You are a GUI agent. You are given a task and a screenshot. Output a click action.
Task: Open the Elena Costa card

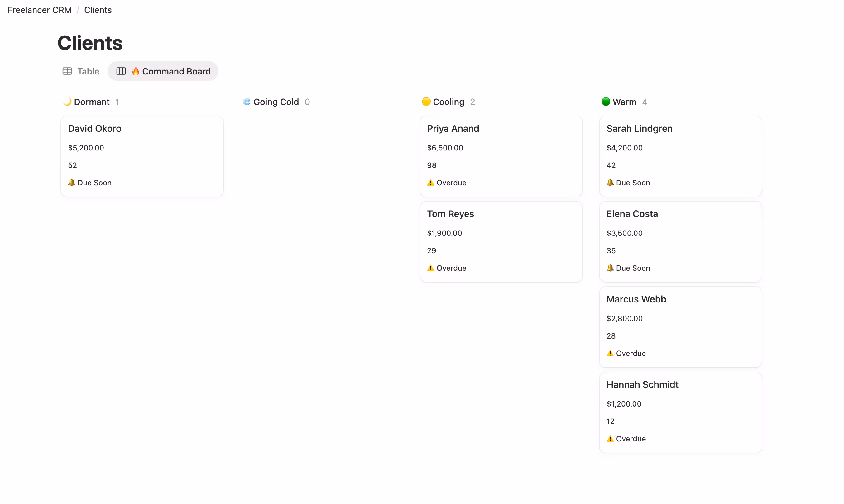pyautogui.click(x=680, y=241)
